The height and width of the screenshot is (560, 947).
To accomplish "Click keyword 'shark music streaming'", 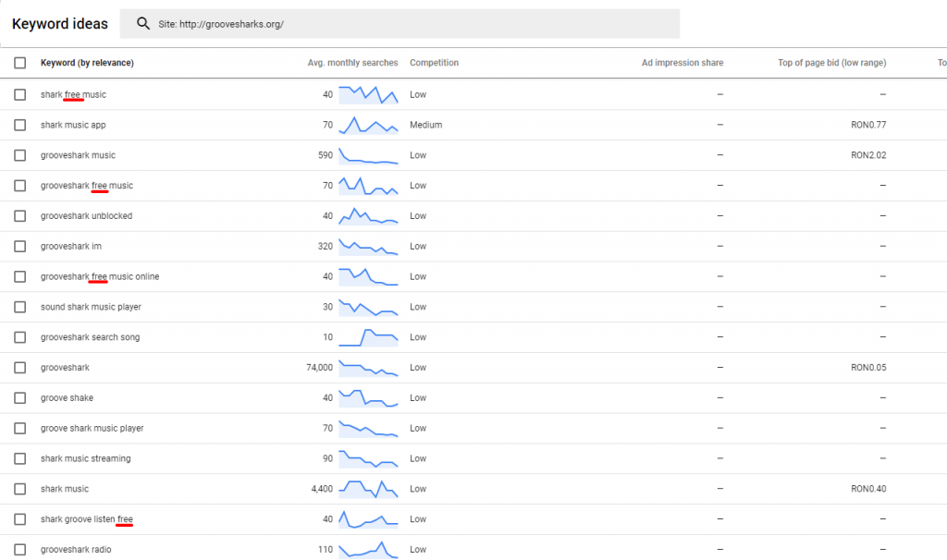I will click(86, 458).
